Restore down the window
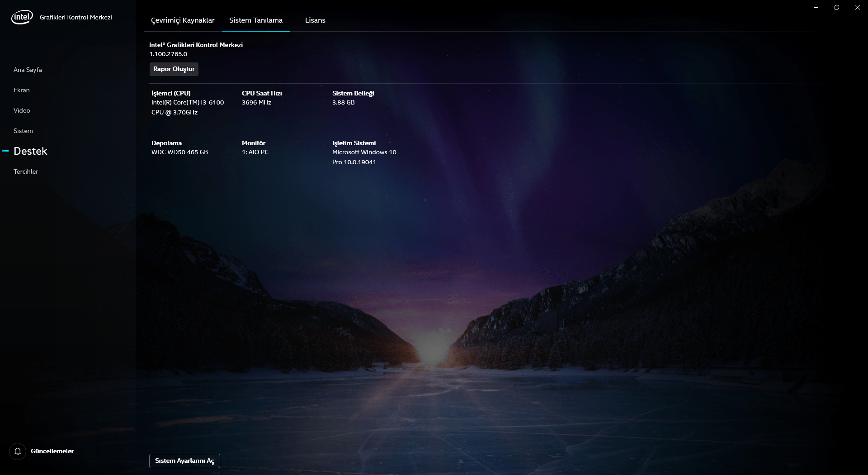 pos(837,7)
